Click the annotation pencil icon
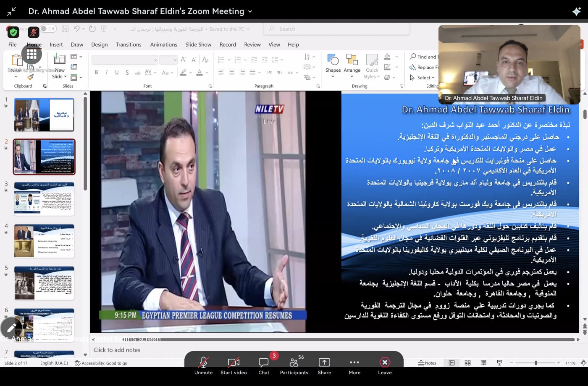This screenshot has height=386, width=588. (12, 328)
